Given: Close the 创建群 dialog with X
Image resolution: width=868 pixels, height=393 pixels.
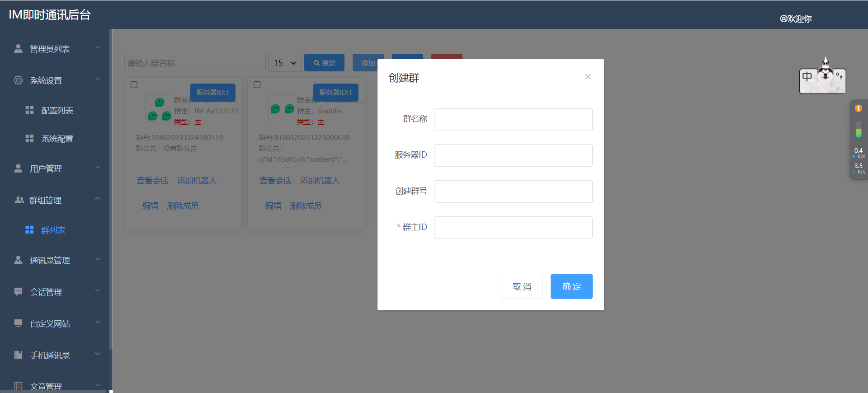Looking at the screenshot, I should 588,77.
